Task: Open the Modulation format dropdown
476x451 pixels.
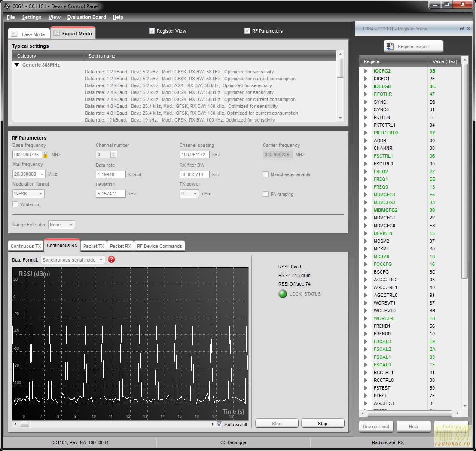Action: [40, 194]
